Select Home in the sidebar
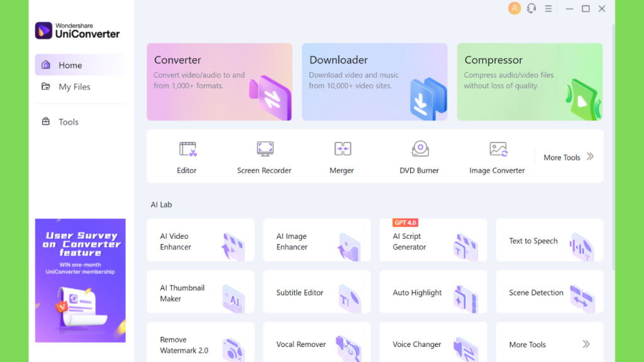 (x=70, y=65)
